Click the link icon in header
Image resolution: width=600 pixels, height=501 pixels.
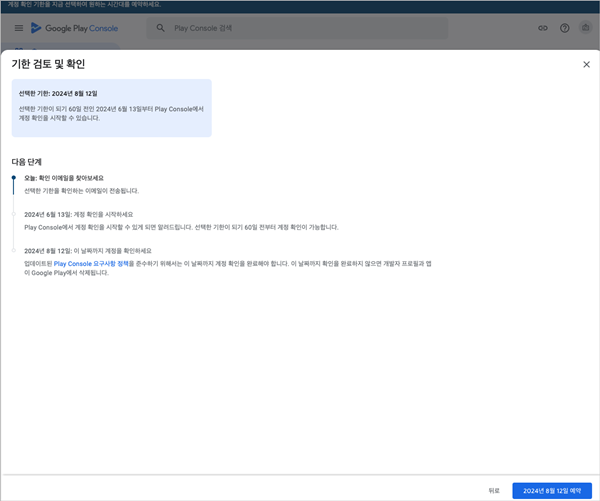coord(543,28)
